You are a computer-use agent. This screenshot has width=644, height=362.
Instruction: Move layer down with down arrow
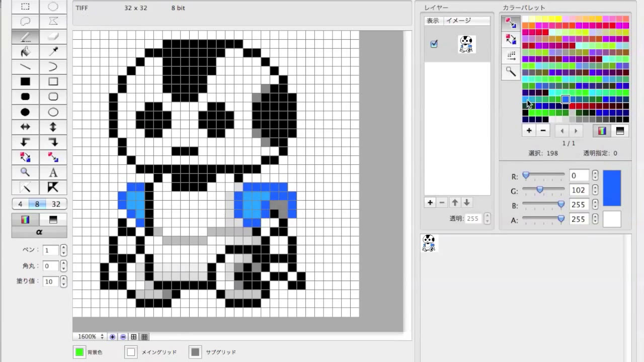point(467,203)
